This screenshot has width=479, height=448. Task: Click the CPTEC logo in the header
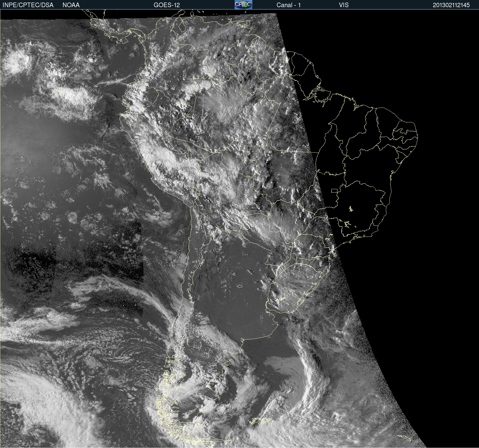(x=243, y=5)
